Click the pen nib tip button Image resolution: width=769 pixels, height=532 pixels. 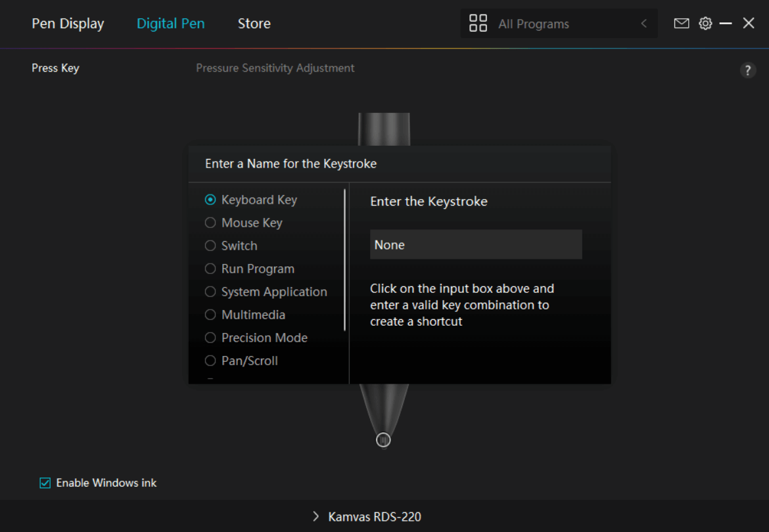[383, 440]
